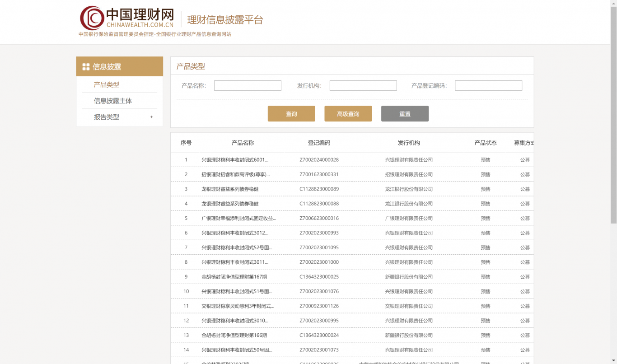The height and width of the screenshot is (364, 617).
Task: Open product 广银理财幸福添利封闭式固定收益...
Action: [239, 218]
